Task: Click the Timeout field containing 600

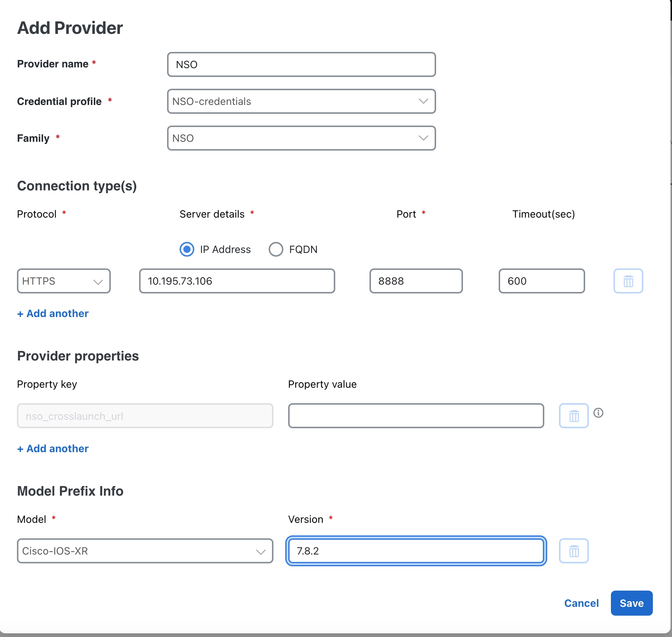Action: click(542, 281)
